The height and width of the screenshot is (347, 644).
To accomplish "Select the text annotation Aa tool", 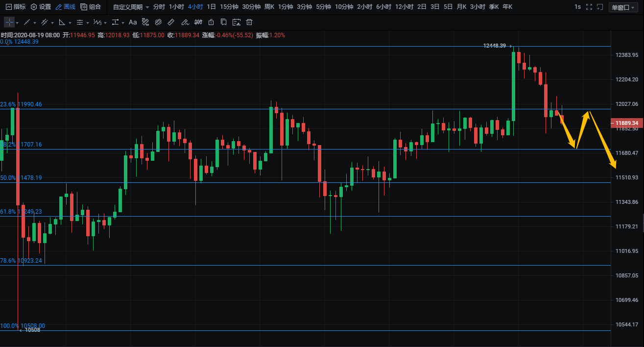I will tap(133, 23).
